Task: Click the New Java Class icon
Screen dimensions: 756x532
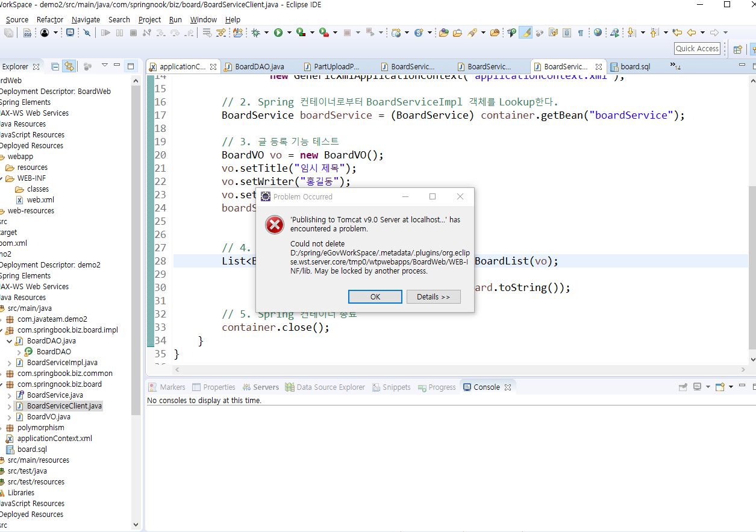Action: (x=419, y=33)
